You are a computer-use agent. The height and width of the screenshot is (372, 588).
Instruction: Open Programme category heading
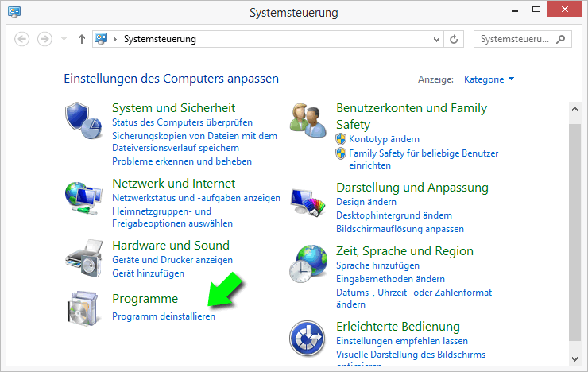145,299
